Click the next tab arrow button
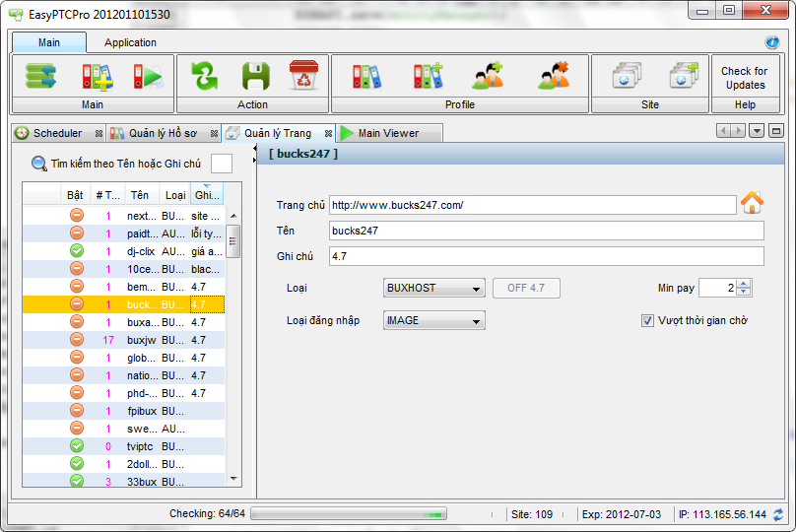The height and width of the screenshot is (532, 796). pos(738,131)
